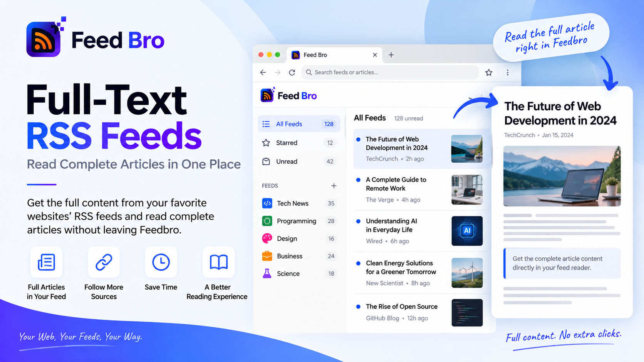
Task: Click the Better Reading Experience book icon
Action: 219,262
